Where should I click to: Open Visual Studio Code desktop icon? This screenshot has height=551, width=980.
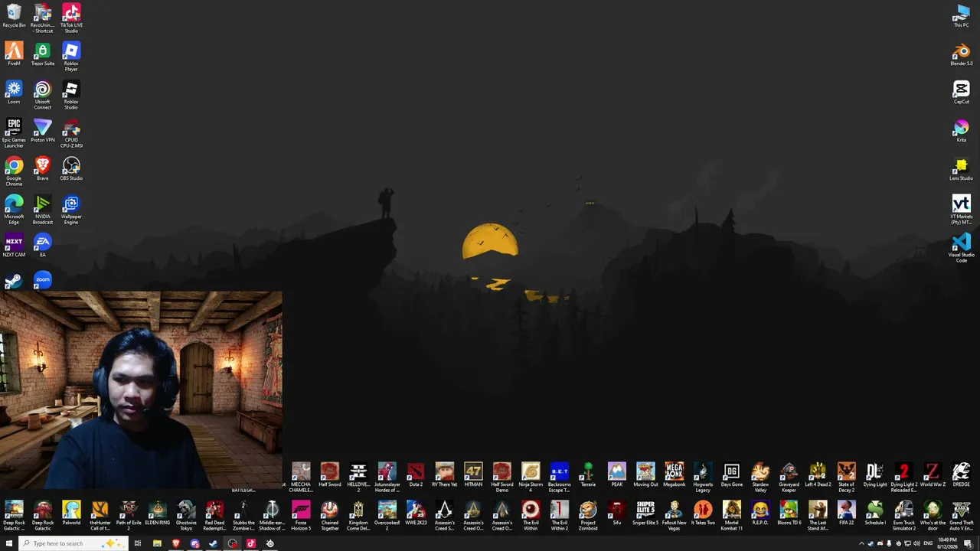click(961, 248)
